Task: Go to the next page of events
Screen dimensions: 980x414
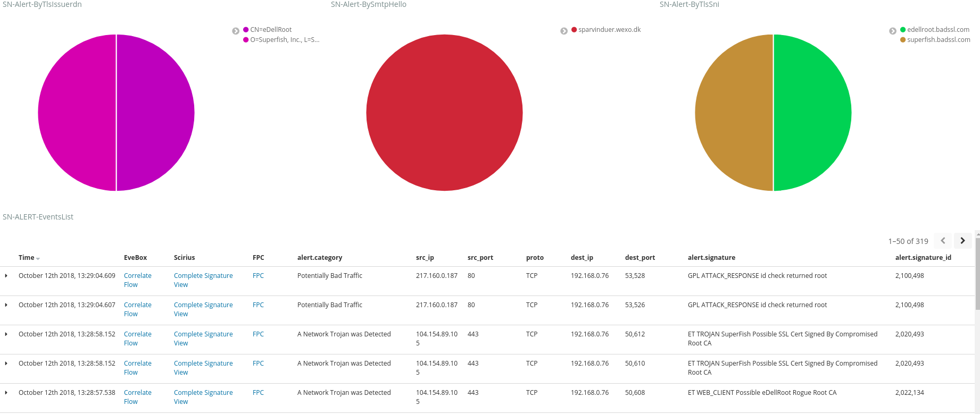Action: point(962,241)
